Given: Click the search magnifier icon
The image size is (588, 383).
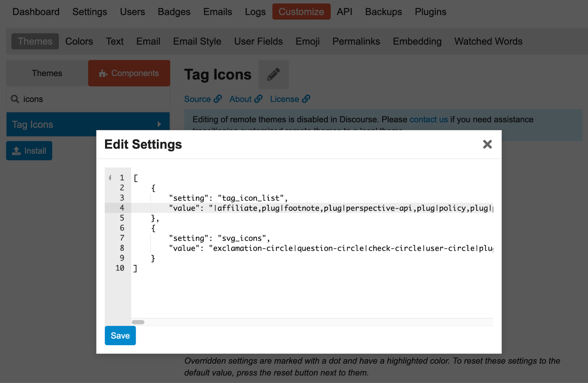Looking at the screenshot, I should [15, 99].
